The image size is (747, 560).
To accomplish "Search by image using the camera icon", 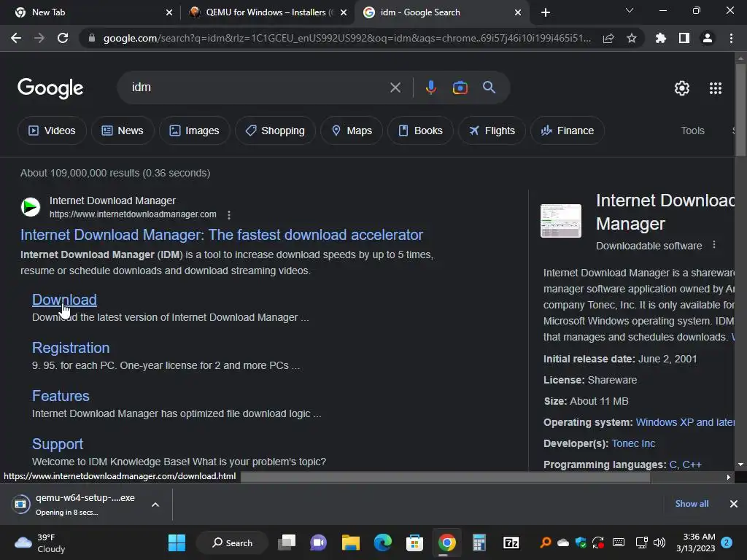I will click(460, 87).
